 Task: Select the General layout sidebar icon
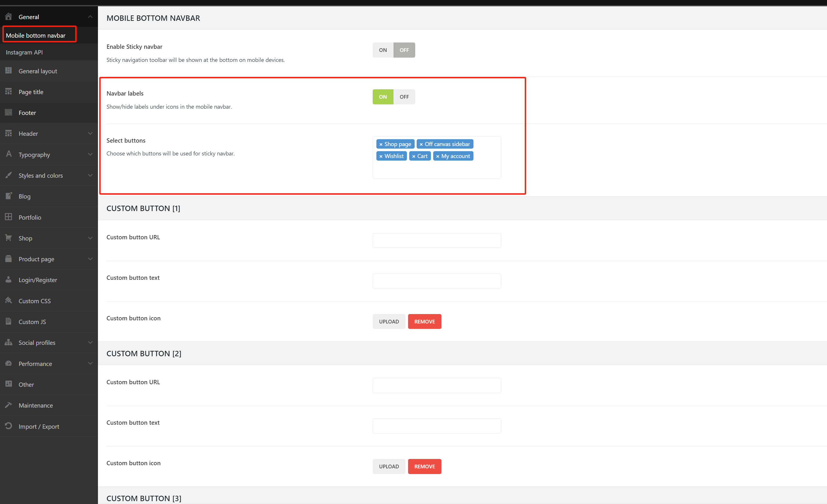[8, 71]
